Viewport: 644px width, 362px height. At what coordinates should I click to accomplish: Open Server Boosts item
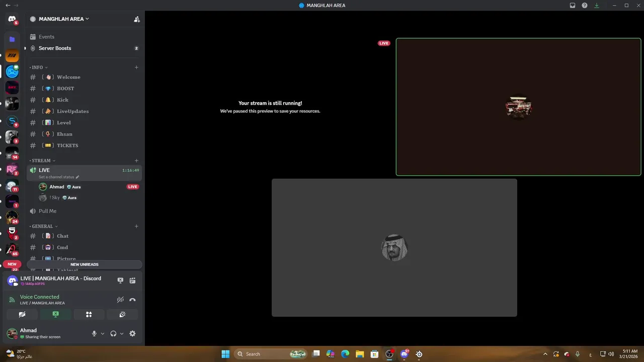coord(84,48)
